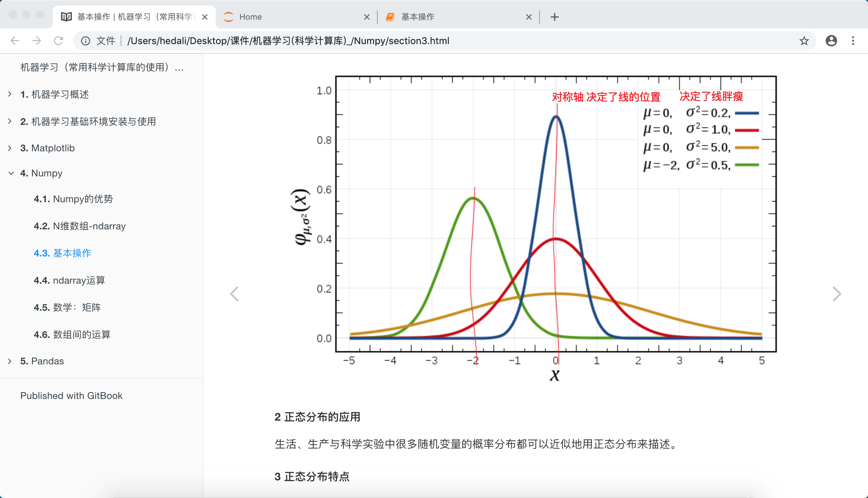Go to next page with right chevron
The height and width of the screenshot is (498, 868).
click(836, 294)
